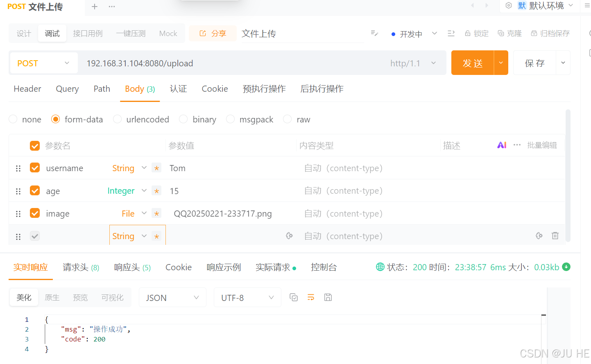This screenshot has height=364, width=591.
Task: Select binary body type
Action: (183, 119)
